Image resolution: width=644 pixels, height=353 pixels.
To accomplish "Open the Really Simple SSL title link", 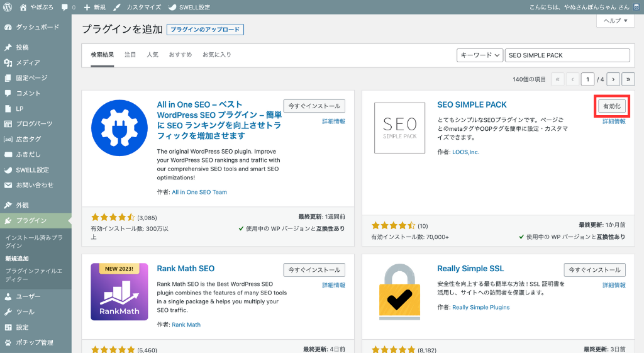I will [470, 269].
